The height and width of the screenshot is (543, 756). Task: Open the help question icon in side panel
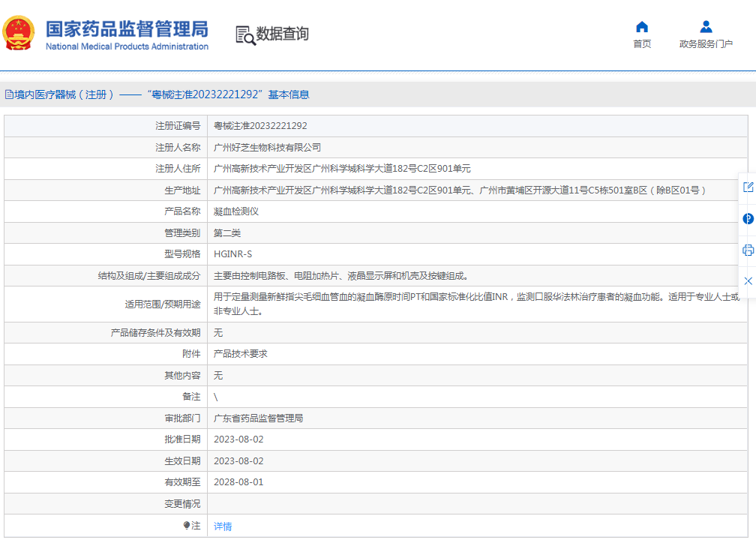click(748, 219)
